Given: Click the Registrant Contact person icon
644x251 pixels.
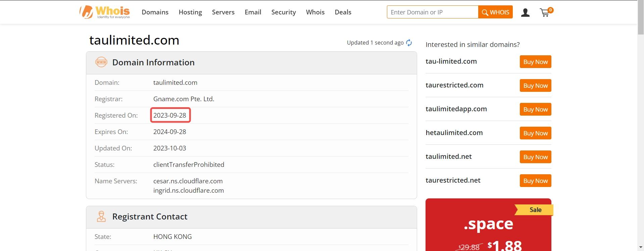Looking at the screenshot, I should coord(101,216).
